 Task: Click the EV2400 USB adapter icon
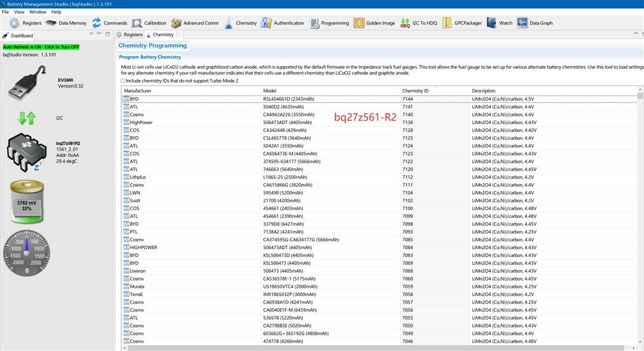click(27, 82)
